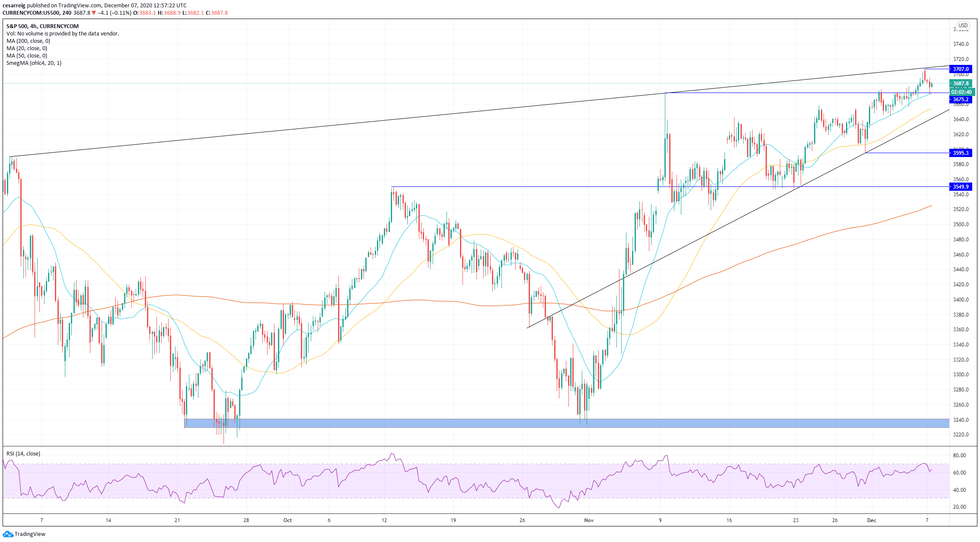Click the 3500.0 price axis tick

pos(961,224)
